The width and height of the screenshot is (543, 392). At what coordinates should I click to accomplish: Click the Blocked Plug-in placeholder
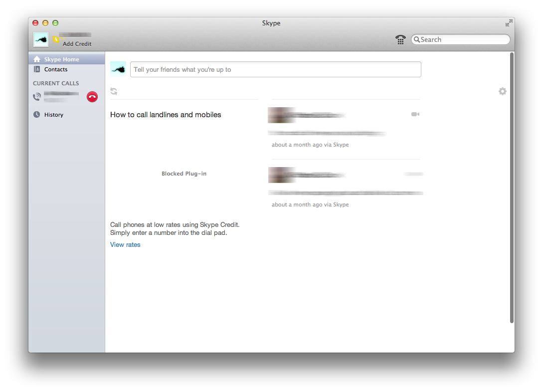(x=184, y=174)
